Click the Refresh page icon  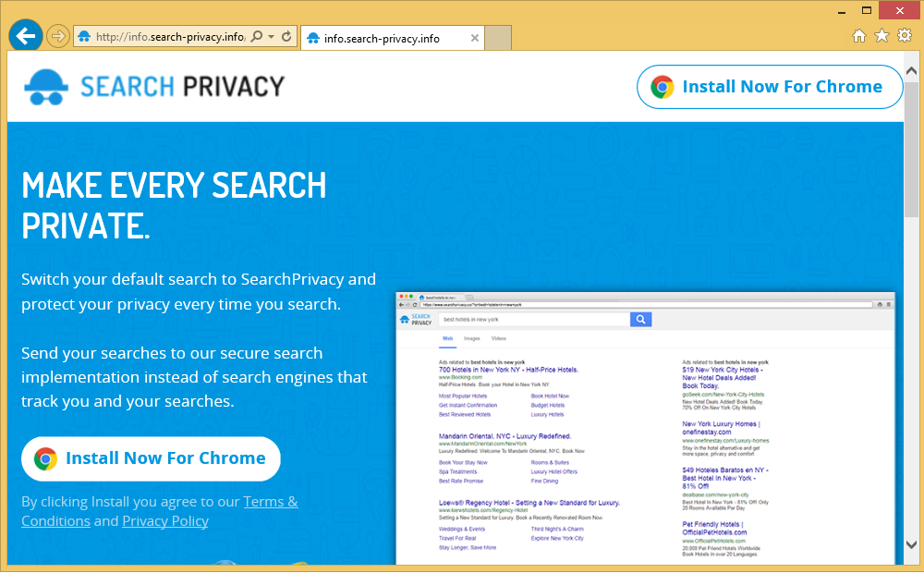[286, 37]
